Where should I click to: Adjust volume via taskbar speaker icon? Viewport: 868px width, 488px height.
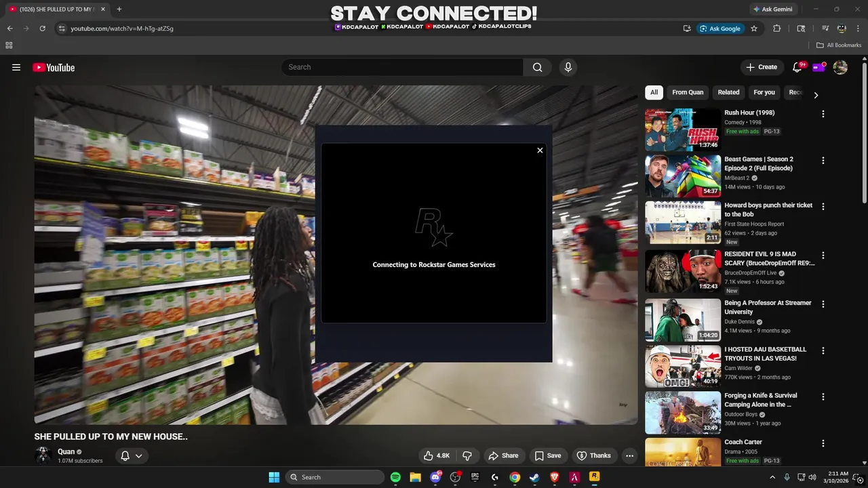pyautogui.click(x=812, y=477)
